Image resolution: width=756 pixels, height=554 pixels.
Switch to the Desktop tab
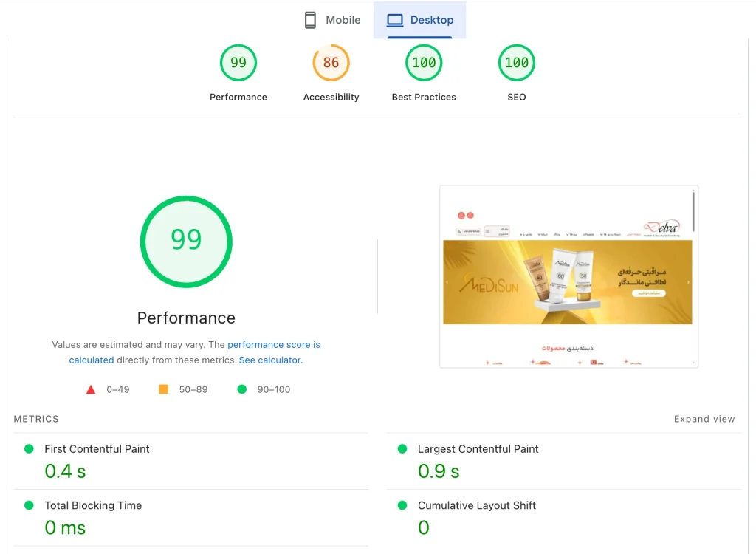click(x=420, y=20)
